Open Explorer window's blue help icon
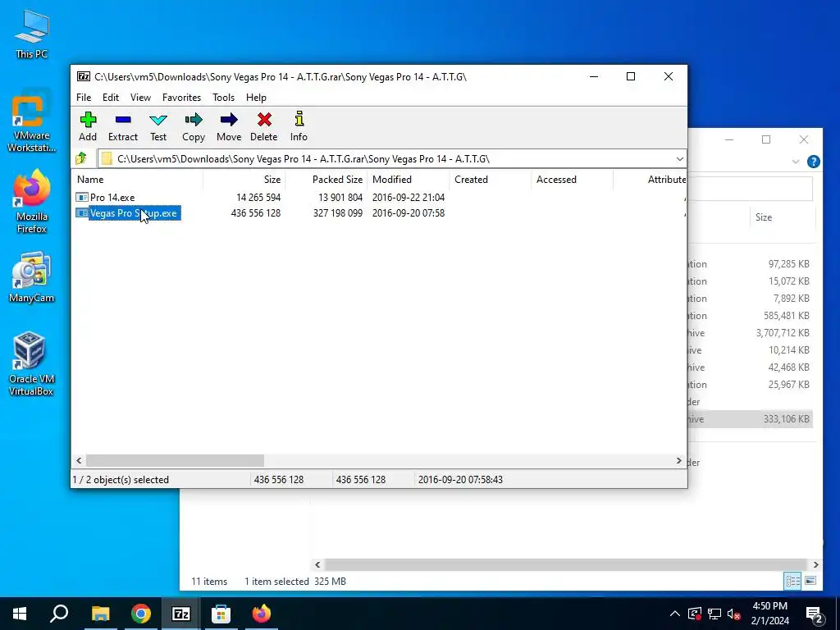 pos(813,162)
